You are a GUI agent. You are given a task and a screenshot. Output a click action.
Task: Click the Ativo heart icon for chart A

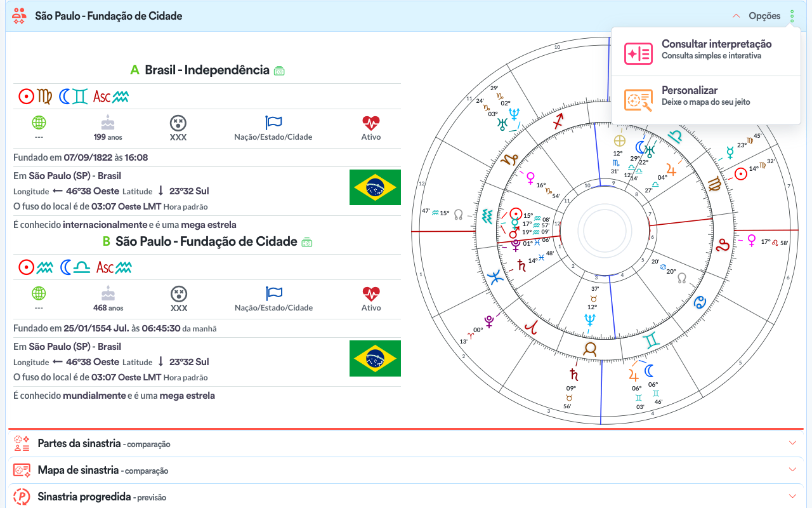tap(371, 123)
